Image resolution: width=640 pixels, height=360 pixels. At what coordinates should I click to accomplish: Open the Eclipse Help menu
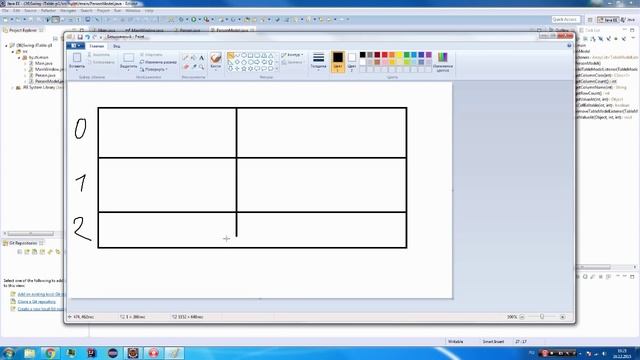(x=149, y=11)
